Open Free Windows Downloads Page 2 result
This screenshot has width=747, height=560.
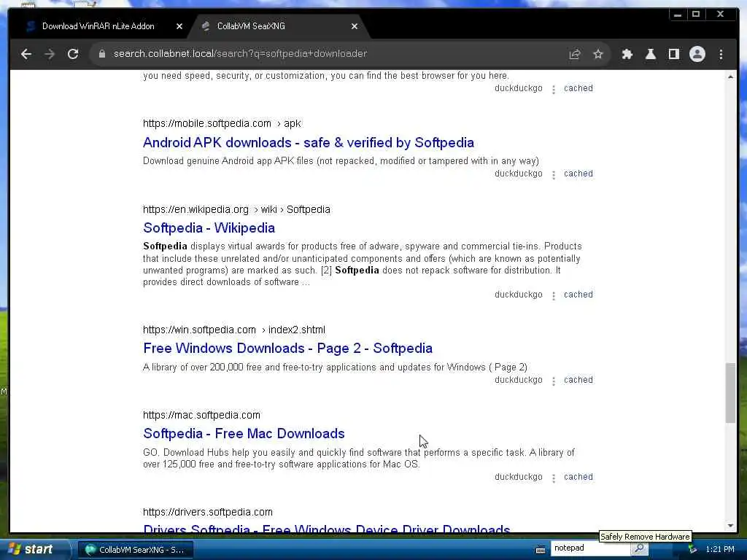coord(287,348)
